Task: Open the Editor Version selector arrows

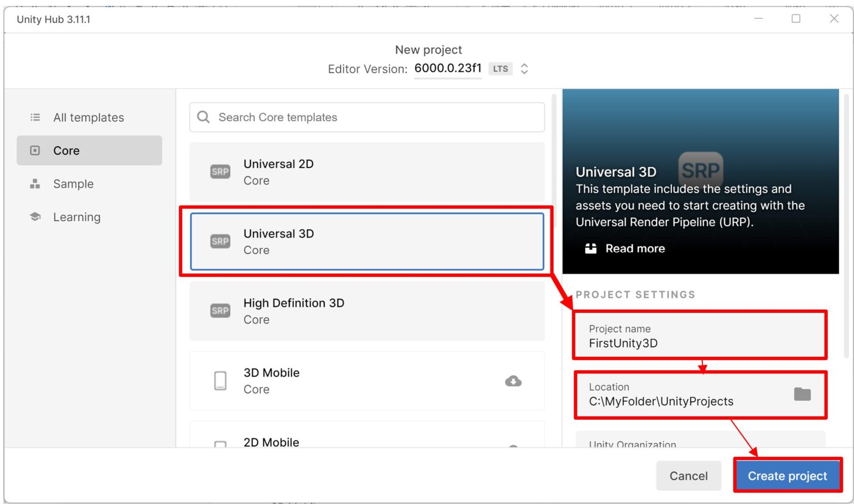Action: (x=524, y=69)
